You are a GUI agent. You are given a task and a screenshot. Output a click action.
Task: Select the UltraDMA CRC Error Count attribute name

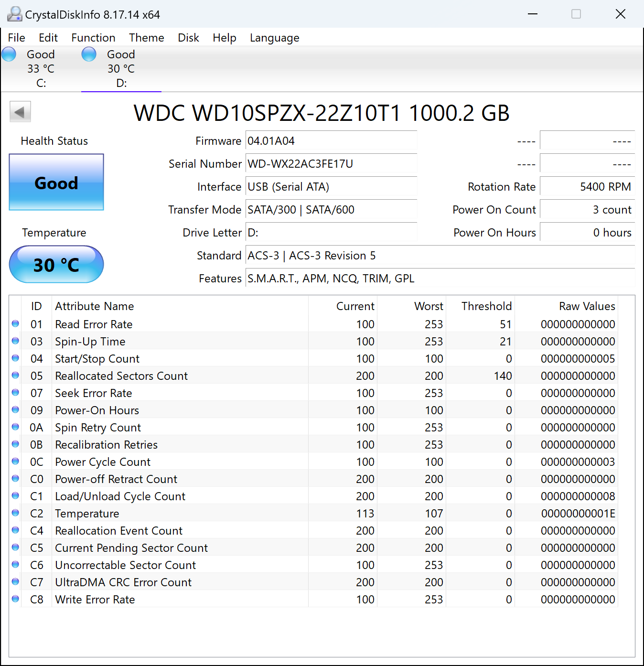point(123,582)
